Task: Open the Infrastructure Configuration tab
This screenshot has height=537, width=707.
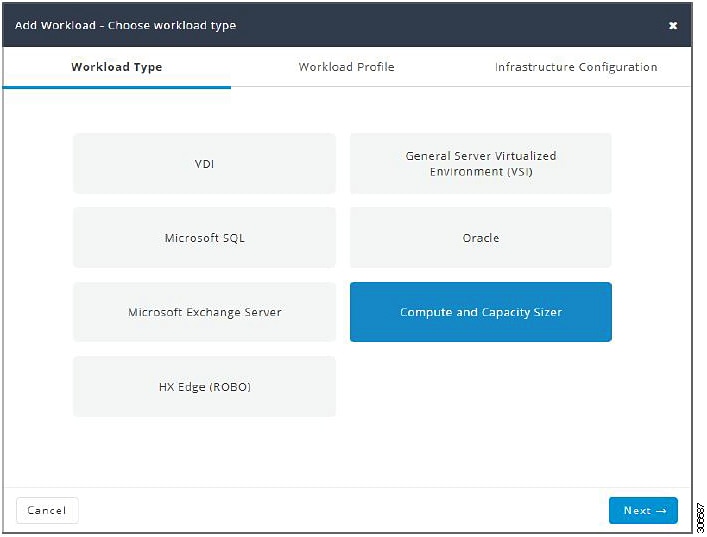Action: 576,67
